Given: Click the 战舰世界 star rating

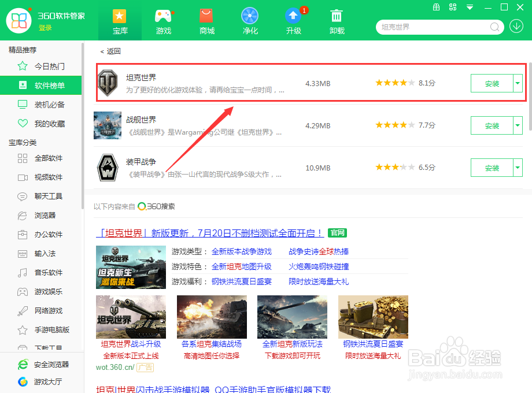Looking at the screenshot, I should 395,125.
